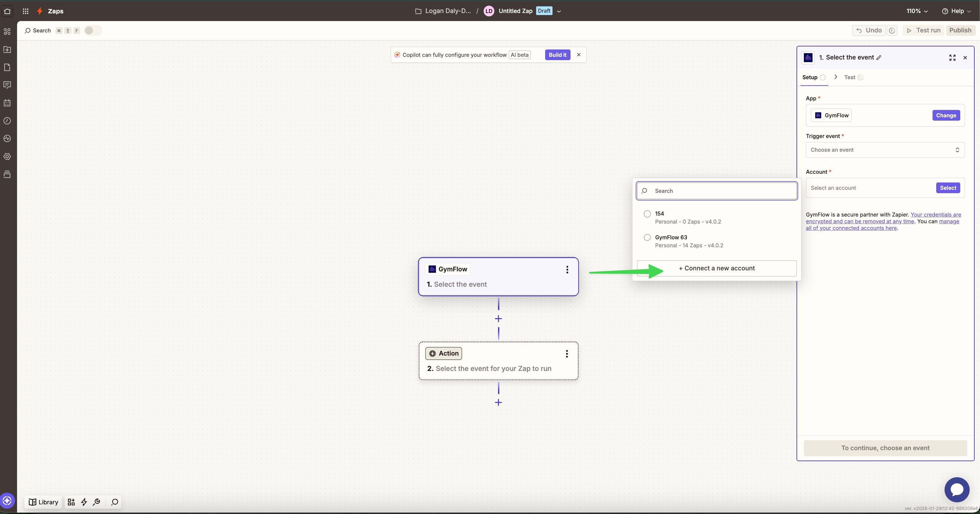The image size is (980, 514).
Task: Click the Build it button
Action: click(557, 55)
